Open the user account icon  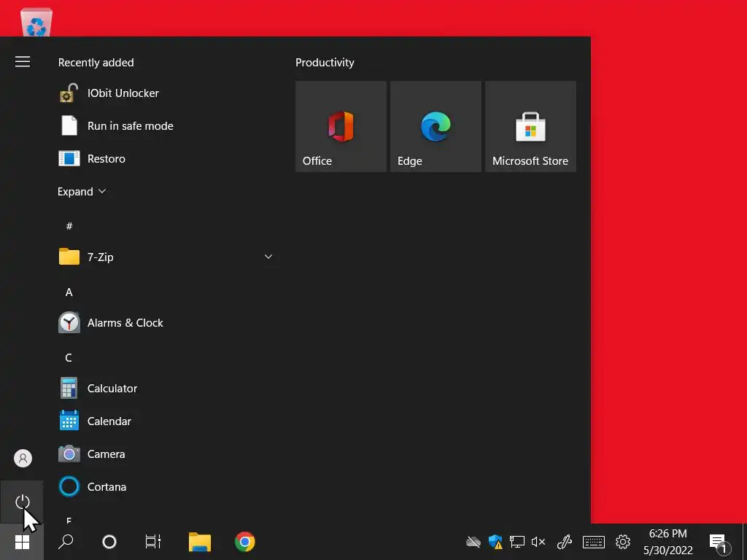click(23, 458)
